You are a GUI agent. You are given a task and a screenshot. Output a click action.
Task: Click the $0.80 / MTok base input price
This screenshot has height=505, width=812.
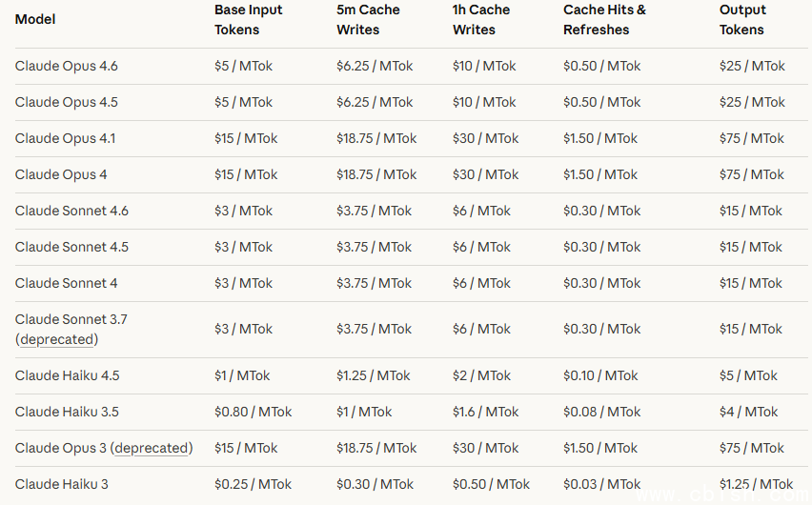coord(253,412)
